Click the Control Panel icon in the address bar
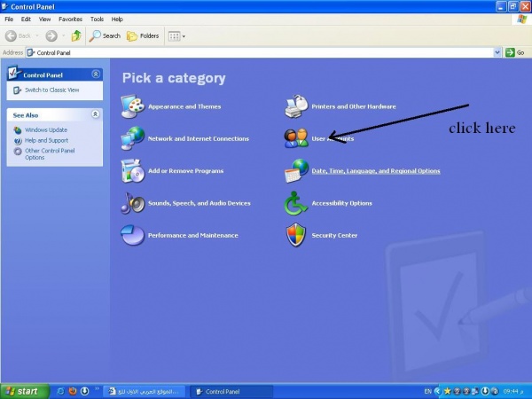Screen dimensions: 532x399 pos(31,52)
